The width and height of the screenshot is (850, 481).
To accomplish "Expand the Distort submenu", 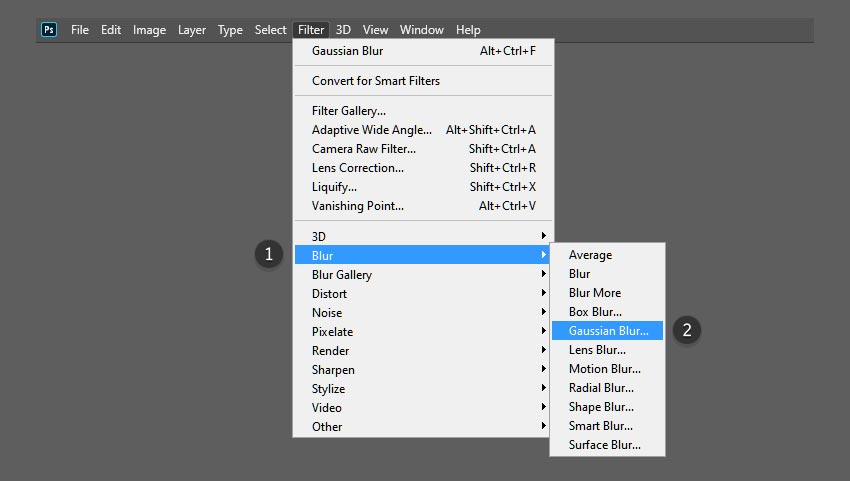I will [330, 294].
